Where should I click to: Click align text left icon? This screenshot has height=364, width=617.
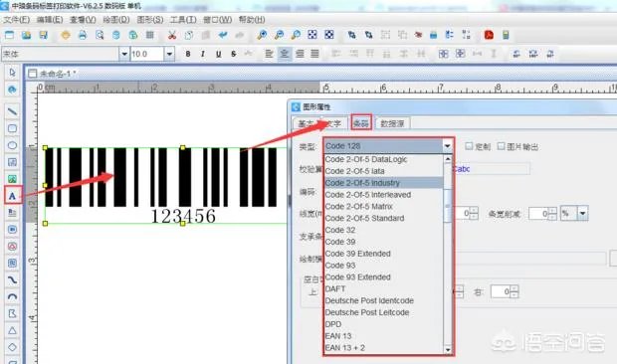pyautogui.click(x=269, y=54)
